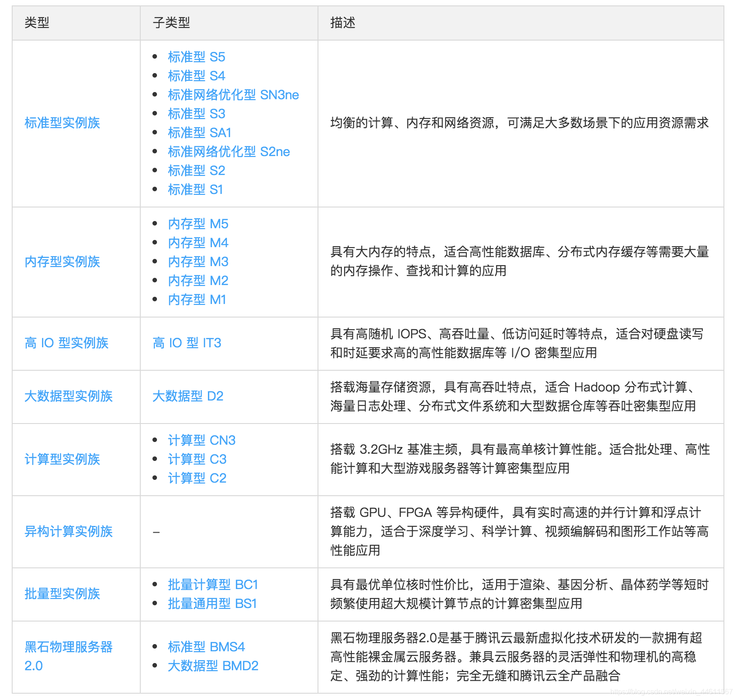This screenshot has height=700, width=737.
Task: Open the 标准网络优化型 S2ne link
Action: [x=229, y=152]
